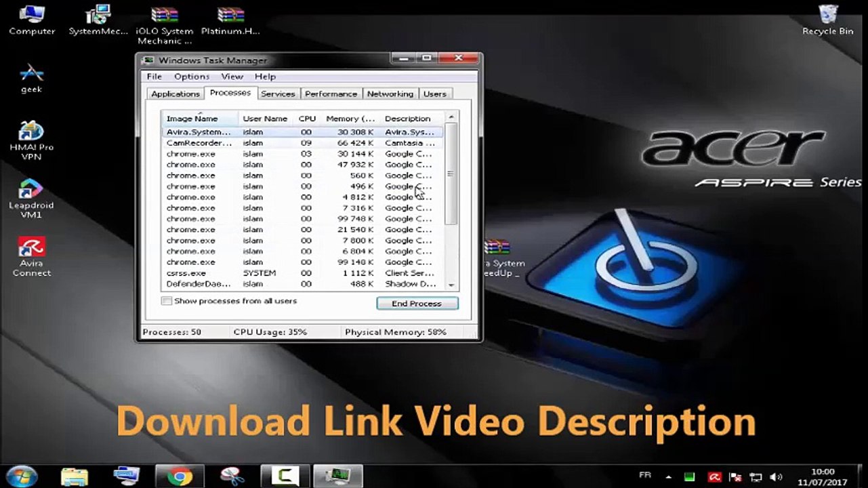This screenshot has width=868, height=488.
Task: Select the chrome.exe row using 21 540 K
Action: pyautogui.click(x=303, y=230)
